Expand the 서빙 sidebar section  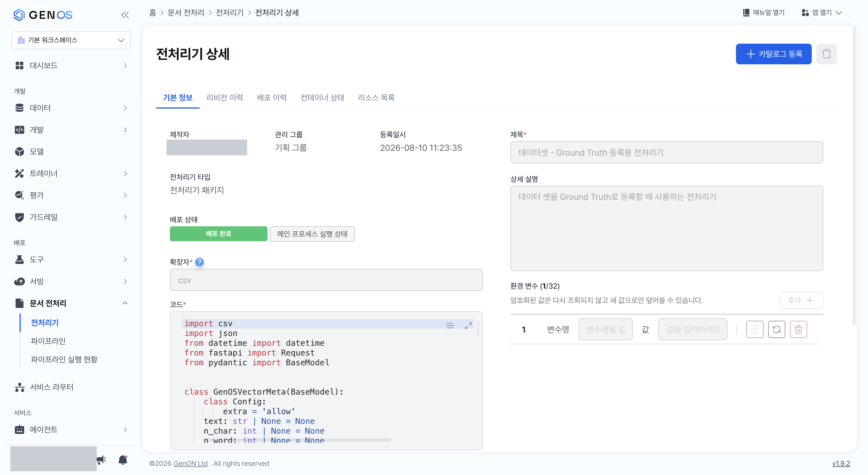71,281
